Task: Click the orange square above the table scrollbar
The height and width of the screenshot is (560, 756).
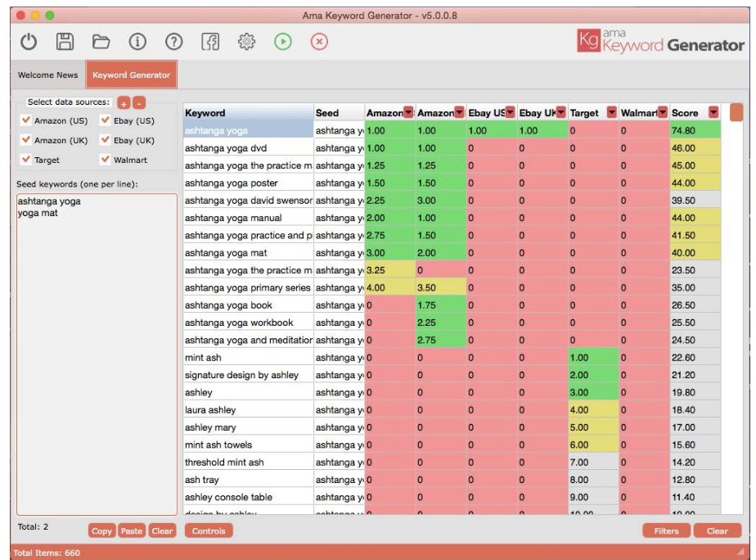Action: tap(736, 112)
